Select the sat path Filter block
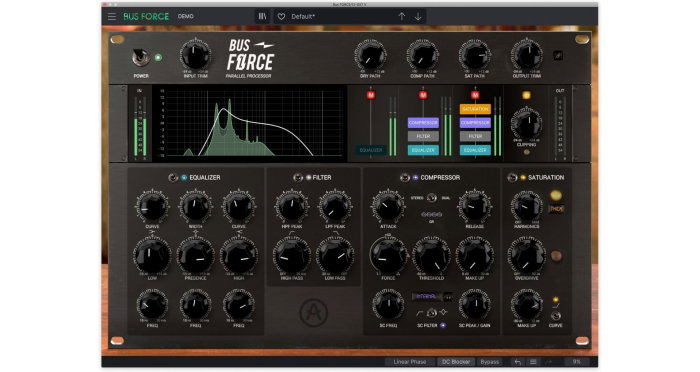The image size is (700, 372). coord(475,136)
